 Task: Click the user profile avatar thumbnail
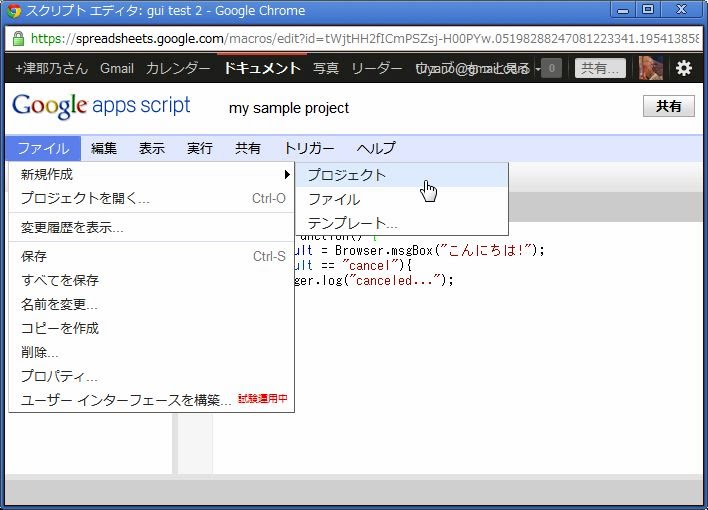651,68
